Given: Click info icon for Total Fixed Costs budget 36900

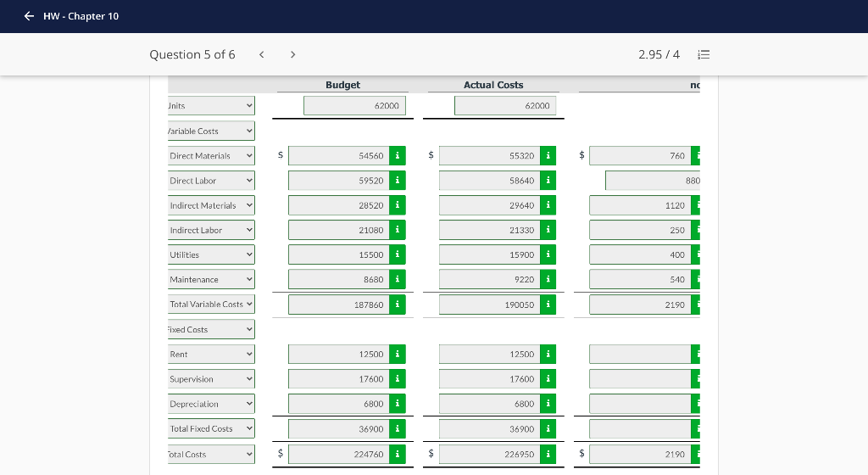Looking at the screenshot, I should click(398, 428).
